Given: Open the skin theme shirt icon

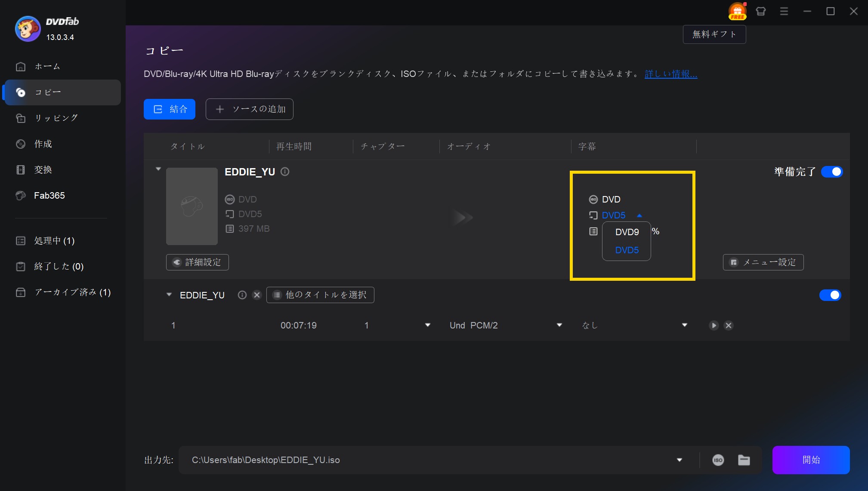Looking at the screenshot, I should pos(761,12).
